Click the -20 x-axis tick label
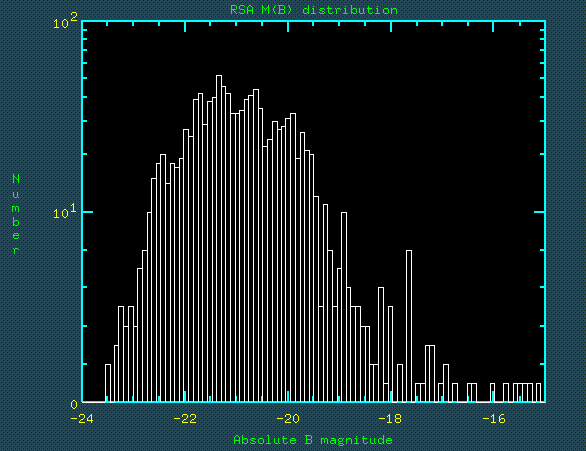The width and height of the screenshot is (586, 451). point(287,418)
